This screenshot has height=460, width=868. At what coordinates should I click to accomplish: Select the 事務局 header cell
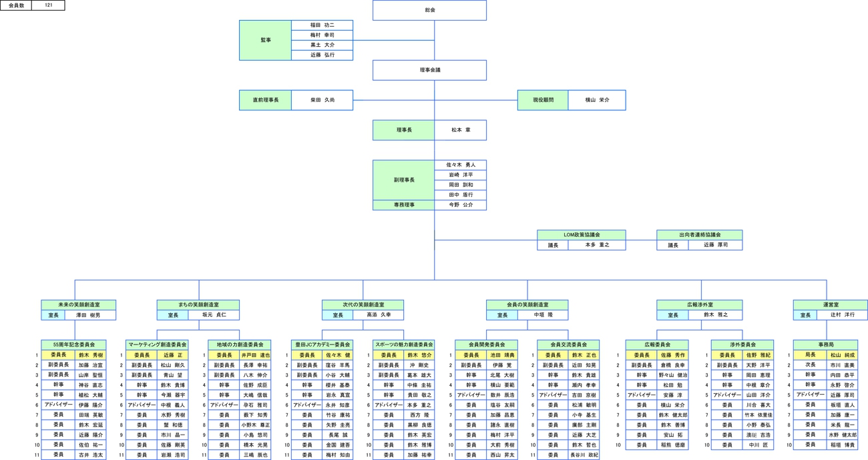(825, 344)
